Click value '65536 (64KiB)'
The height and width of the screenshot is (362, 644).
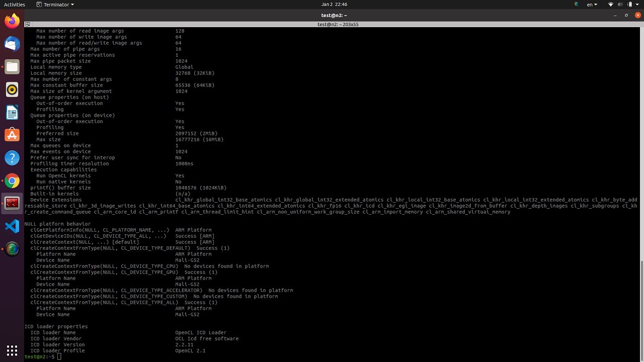pos(195,85)
